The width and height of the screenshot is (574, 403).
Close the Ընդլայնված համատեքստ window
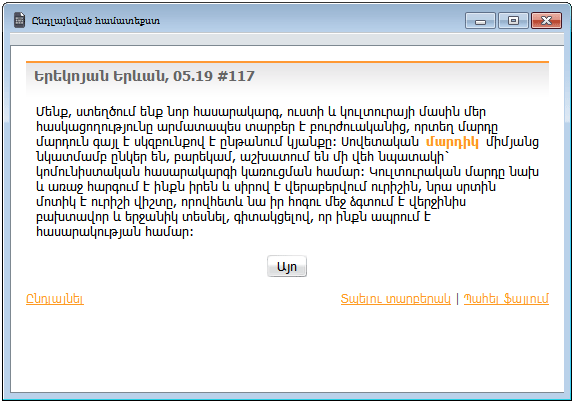546,20
